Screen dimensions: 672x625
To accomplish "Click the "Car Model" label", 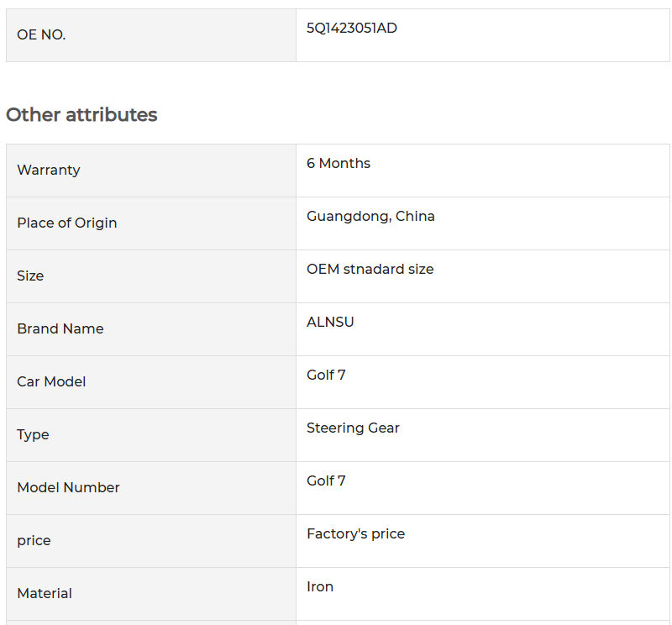I will tap(51, 381).
